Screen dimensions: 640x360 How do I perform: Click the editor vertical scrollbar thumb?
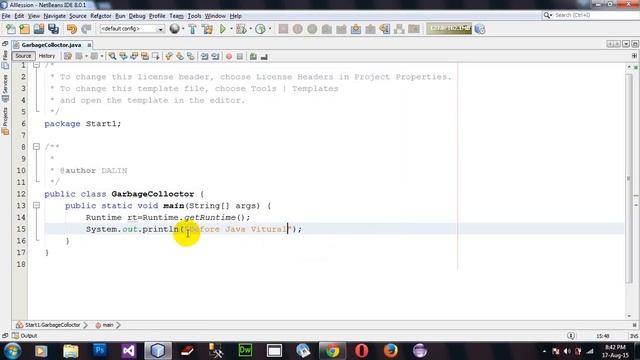[x=629, y=178]
